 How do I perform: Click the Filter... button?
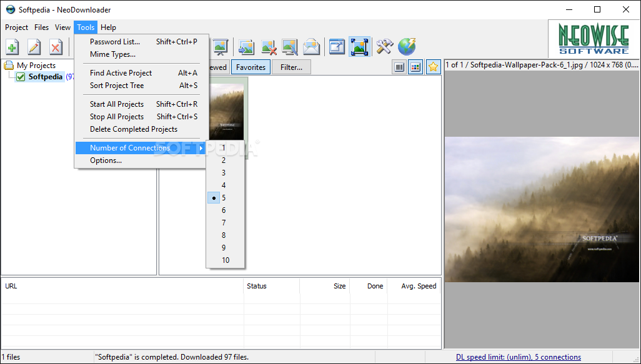click(291, 67)
